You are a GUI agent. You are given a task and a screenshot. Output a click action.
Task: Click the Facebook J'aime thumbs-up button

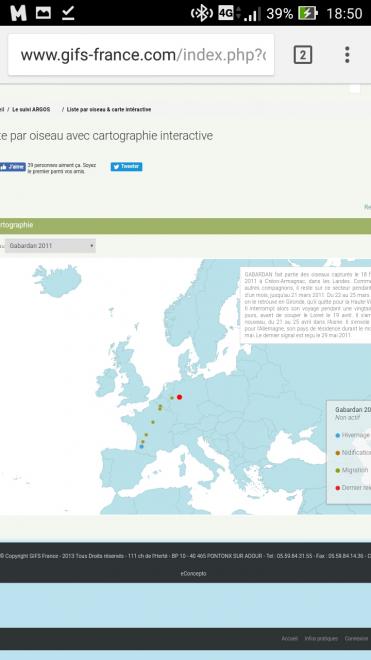click(13, 167)
